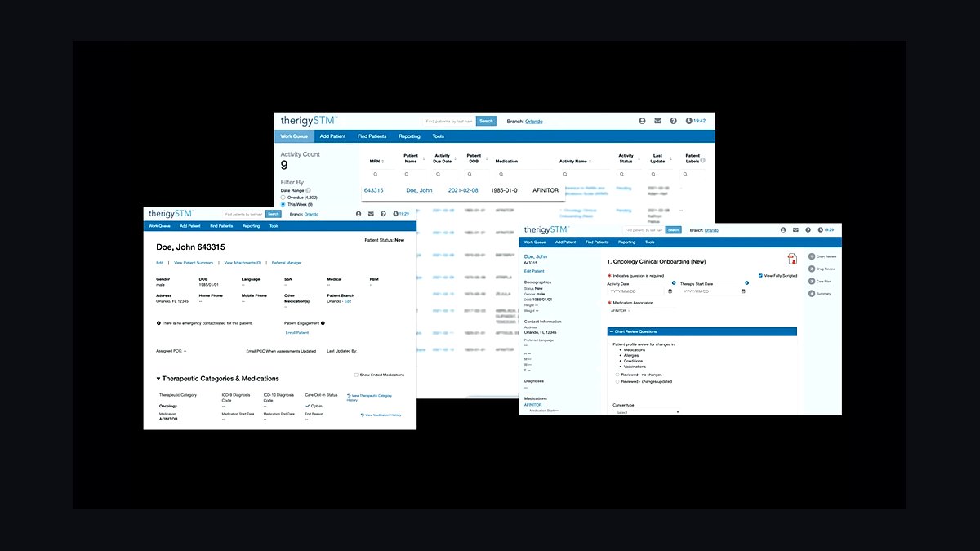Go to Drug Review step 2
This screenshot has width=980, height=551.
click(x=822, y=269)
